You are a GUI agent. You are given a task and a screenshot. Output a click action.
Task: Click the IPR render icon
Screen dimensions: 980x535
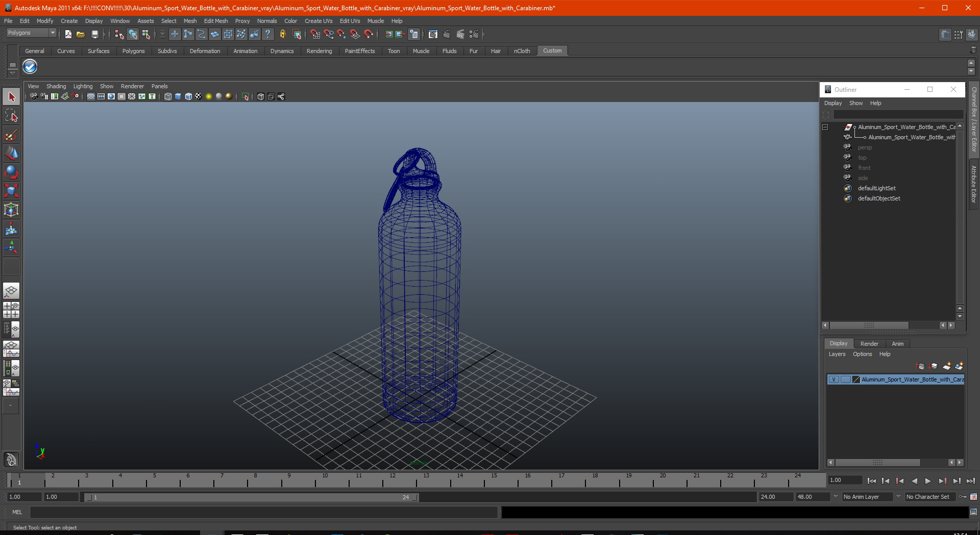460,34
